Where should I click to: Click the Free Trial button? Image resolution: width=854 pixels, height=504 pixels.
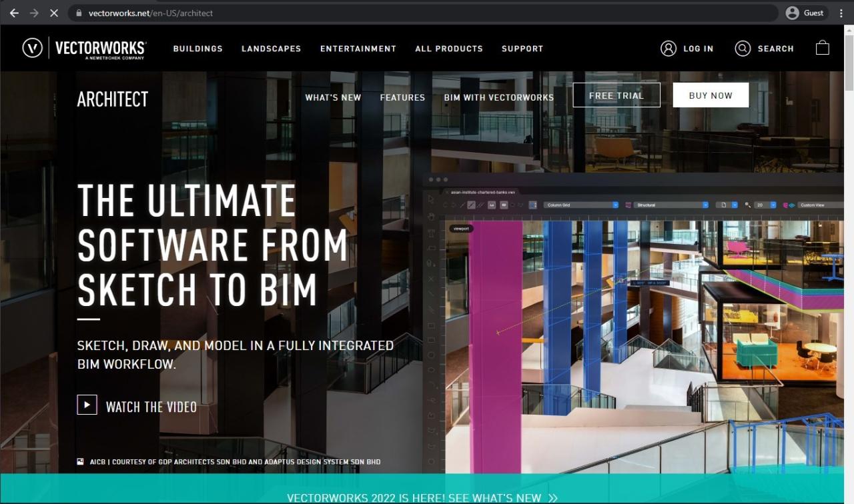(616, 95)
